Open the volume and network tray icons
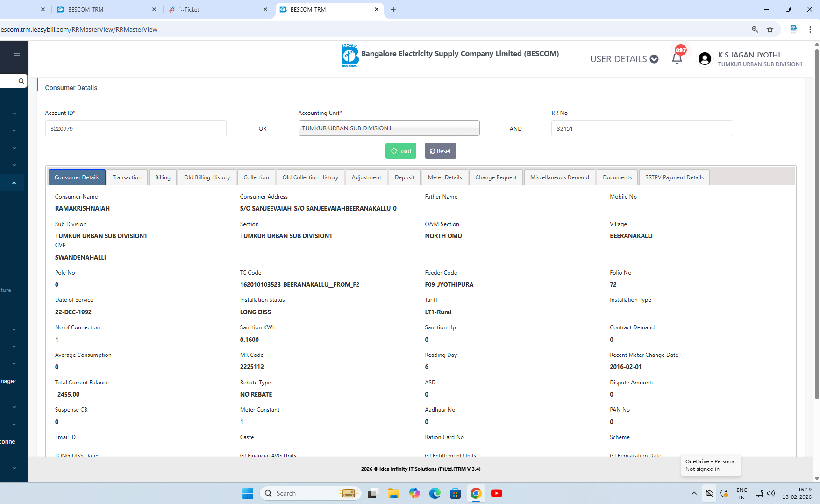The width and height of the screenshot is (820, 504). tap(765, 493)
